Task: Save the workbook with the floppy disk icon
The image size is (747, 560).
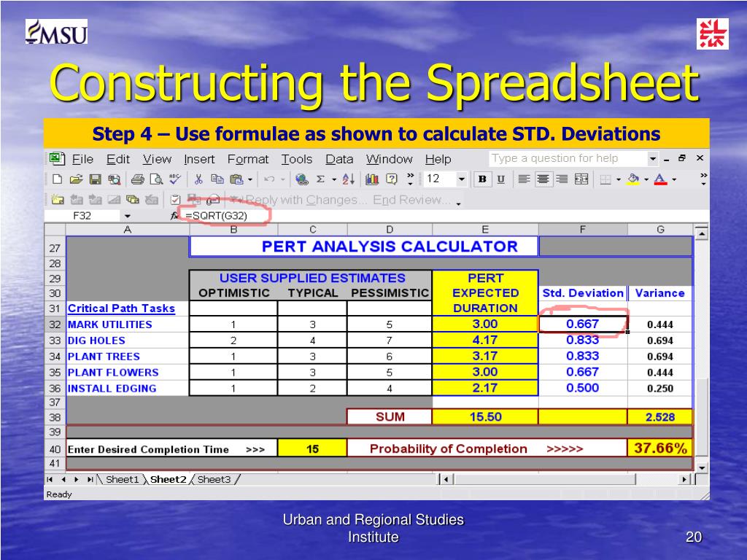Action: (96, 179)
